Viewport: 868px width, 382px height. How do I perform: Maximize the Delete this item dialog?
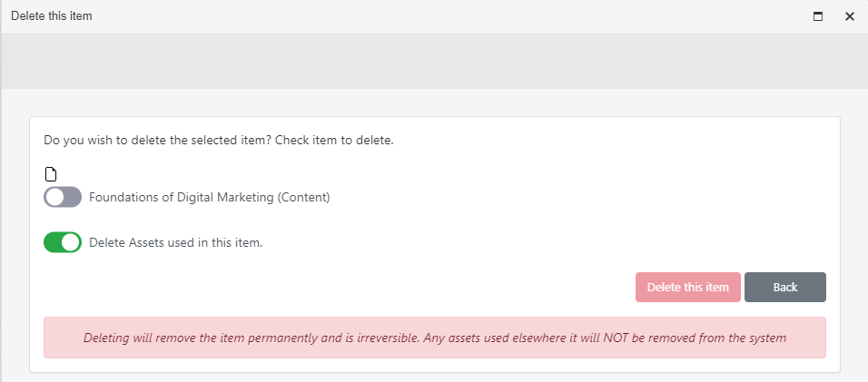click(x=818, y=16)
